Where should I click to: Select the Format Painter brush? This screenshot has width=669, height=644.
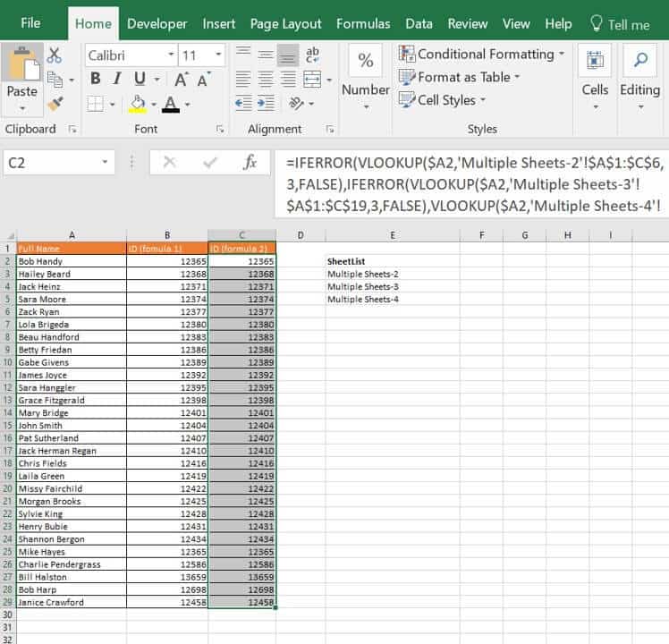(55, 103)
